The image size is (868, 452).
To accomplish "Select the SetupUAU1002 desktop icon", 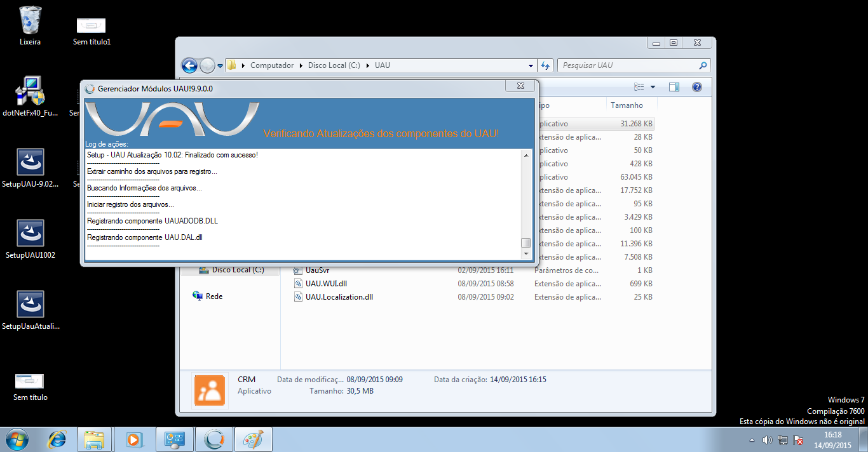I will pyautogui.click(x=30, y=234).
